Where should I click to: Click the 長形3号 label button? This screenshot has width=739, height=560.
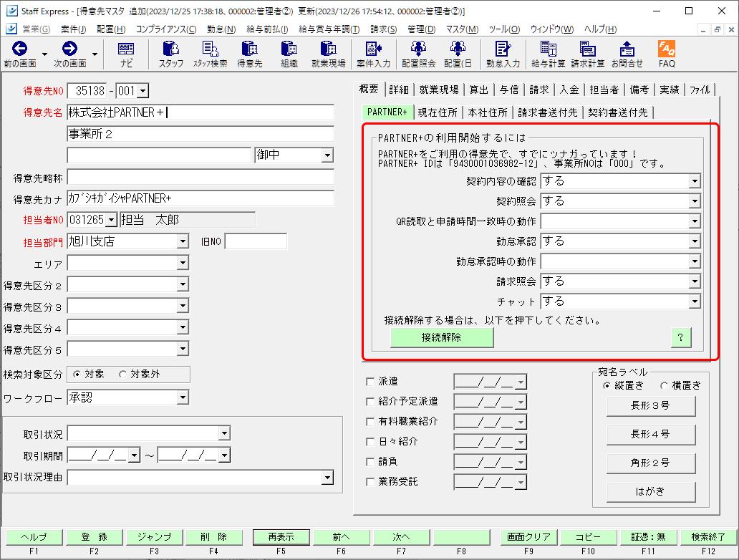(x=651, y=405)
